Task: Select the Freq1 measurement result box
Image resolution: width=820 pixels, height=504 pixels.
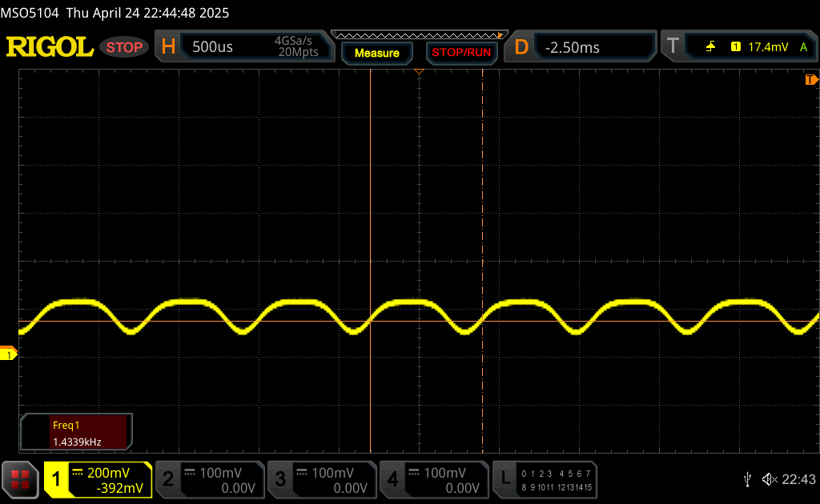Action: [x=78, y=432]
